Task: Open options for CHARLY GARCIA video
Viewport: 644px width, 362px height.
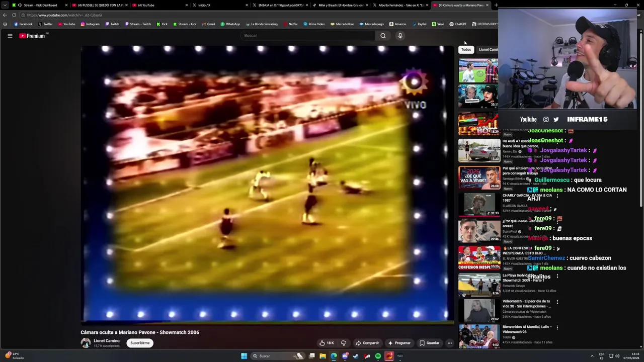Action: [x=557, y=197]
